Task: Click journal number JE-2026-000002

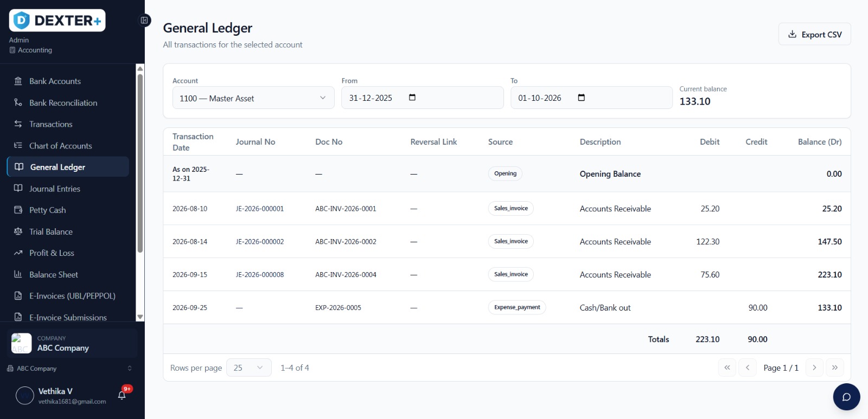Action: tap(260, 242)
